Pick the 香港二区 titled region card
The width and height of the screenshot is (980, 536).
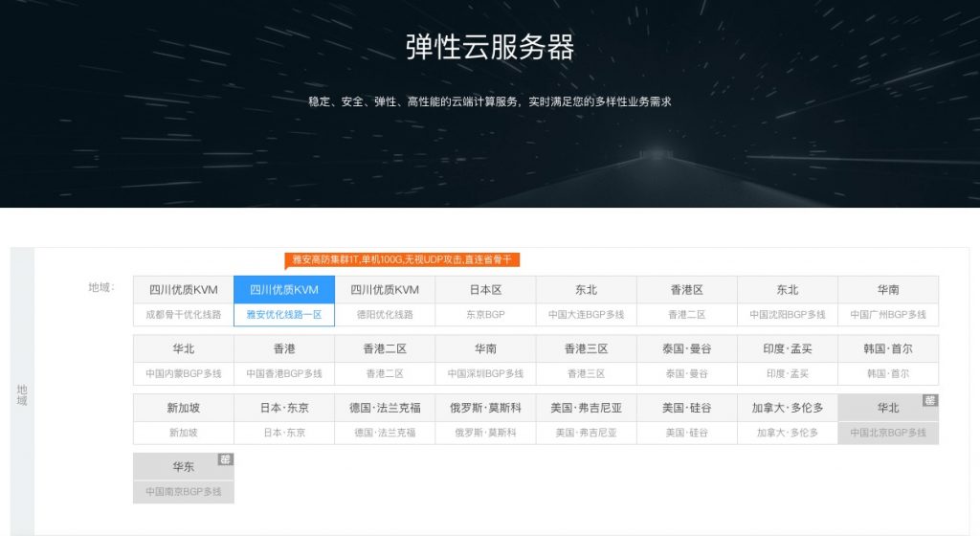(385, 360)
